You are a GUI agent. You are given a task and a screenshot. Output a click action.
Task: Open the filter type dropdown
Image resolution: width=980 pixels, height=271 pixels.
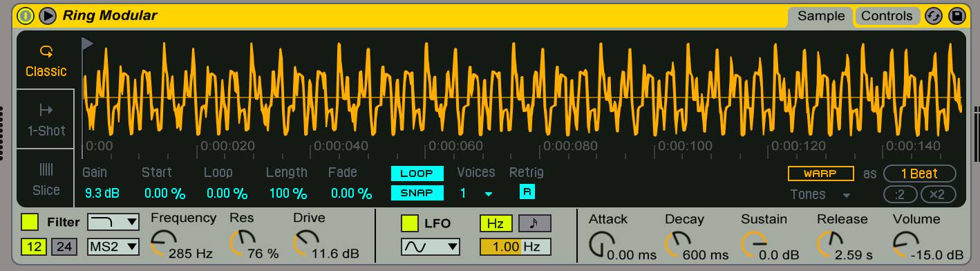tap(113, 222)
